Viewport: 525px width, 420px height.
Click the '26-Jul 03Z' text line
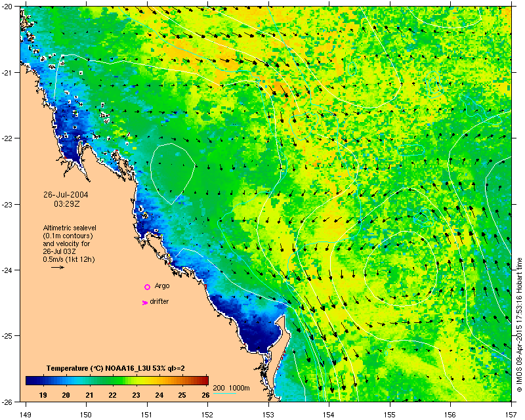[59, 251]
